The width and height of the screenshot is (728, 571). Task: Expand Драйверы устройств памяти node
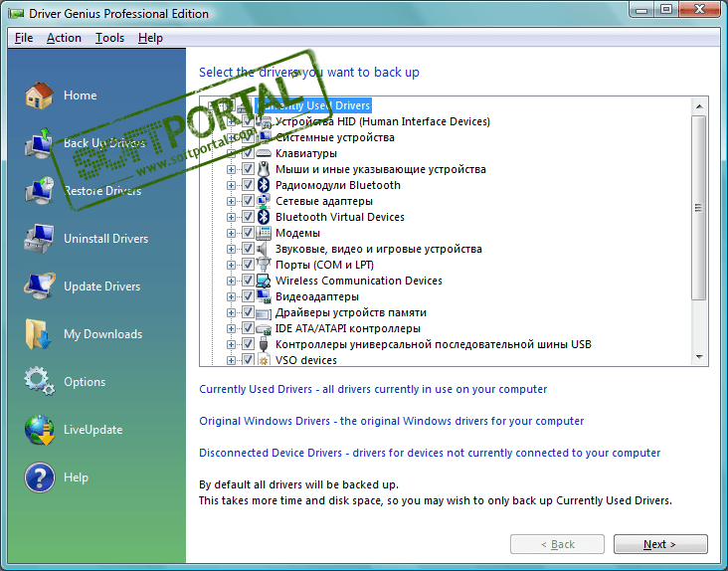[x=231, y=312]
